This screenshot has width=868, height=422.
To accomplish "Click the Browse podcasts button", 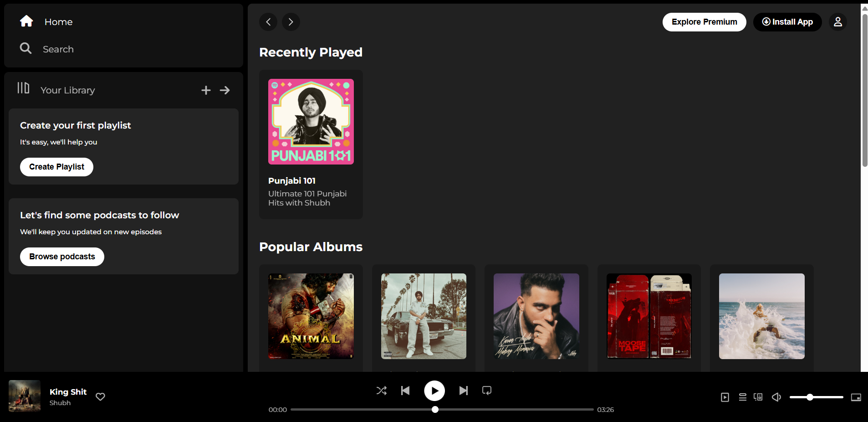I will coord(62,257).
